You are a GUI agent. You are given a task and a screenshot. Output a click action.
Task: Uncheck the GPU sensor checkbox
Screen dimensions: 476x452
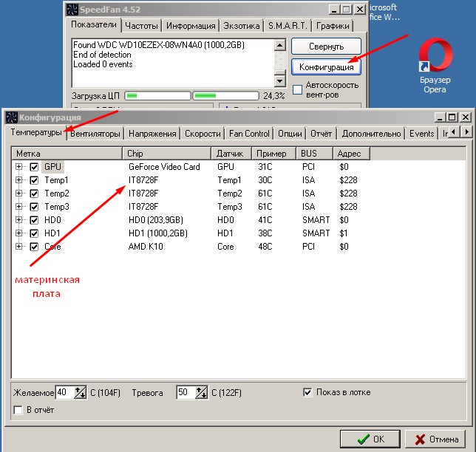pos(34,167)
